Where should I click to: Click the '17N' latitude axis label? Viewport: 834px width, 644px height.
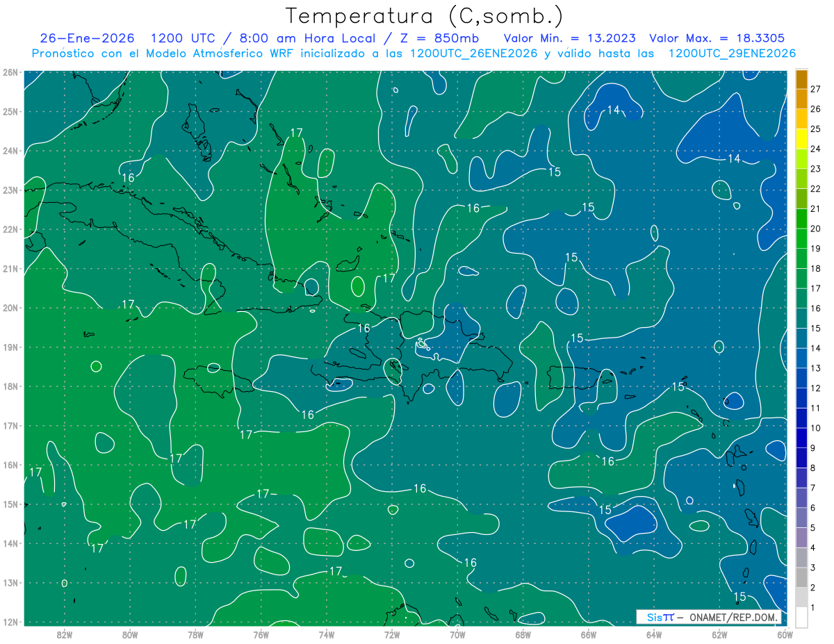10,425
